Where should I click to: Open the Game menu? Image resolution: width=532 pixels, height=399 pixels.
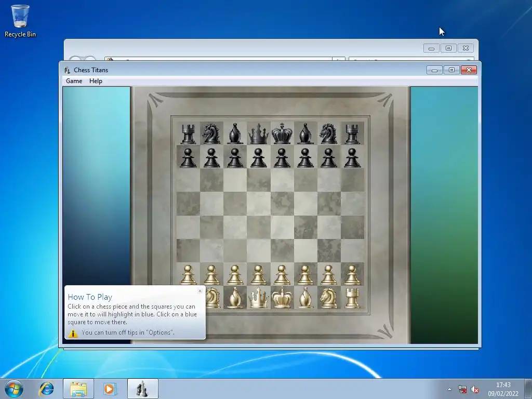tap(74, 81)
